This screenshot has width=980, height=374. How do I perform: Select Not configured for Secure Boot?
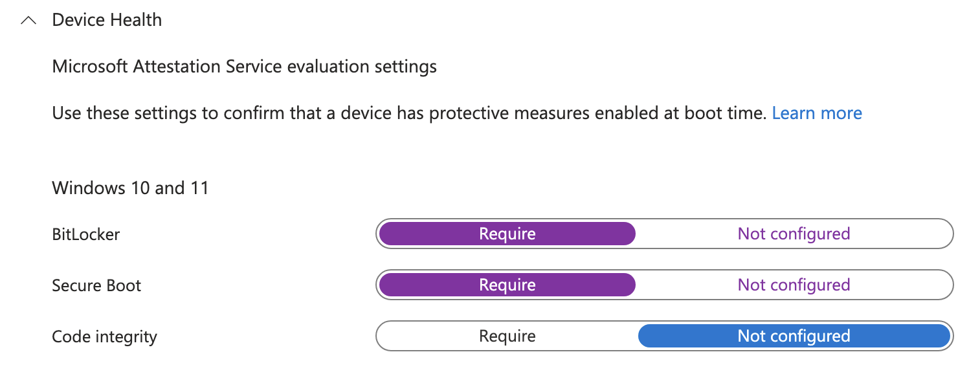(x=793, y=285)
